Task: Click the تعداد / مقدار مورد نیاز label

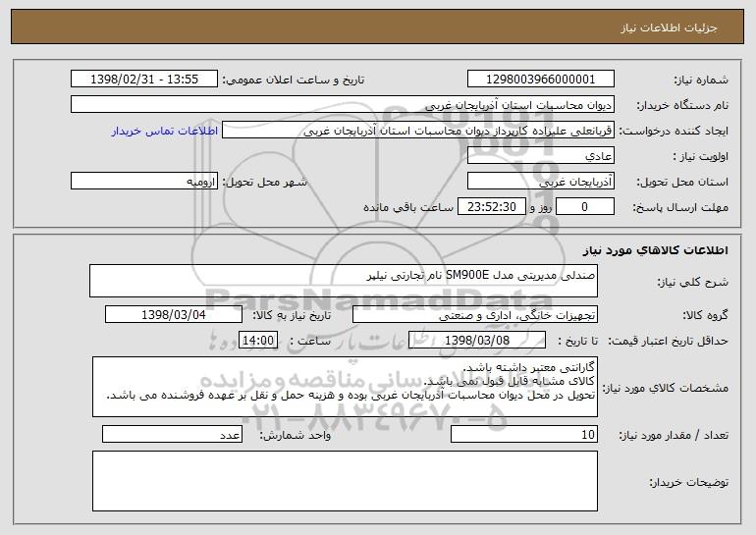Action: click(x=674, y=435)
